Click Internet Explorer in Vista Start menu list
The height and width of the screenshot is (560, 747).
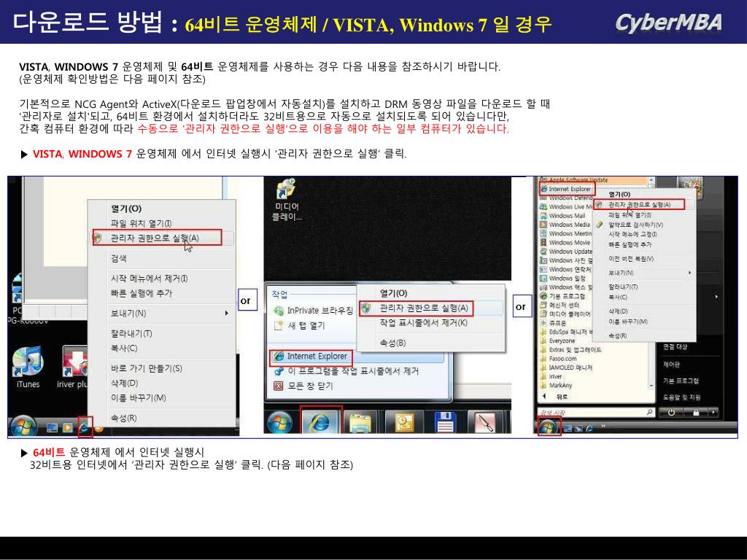566,189
